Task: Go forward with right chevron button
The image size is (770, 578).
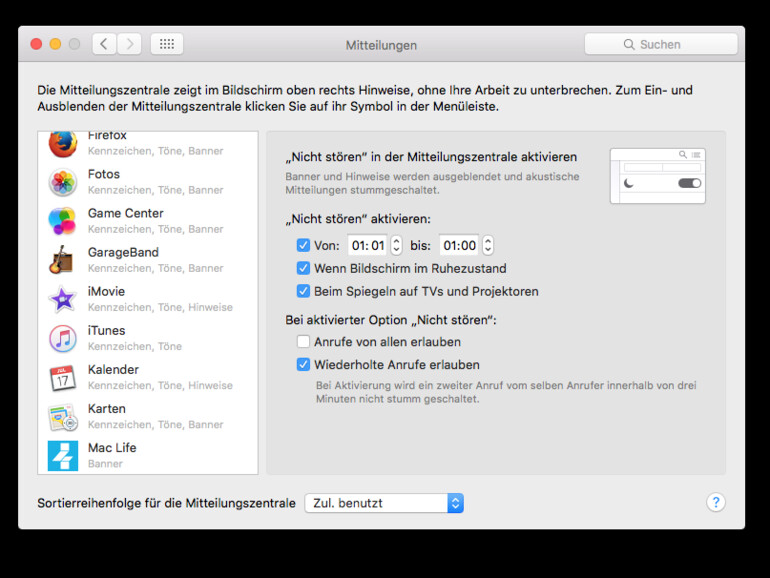Action: click(x=129, y=44)
